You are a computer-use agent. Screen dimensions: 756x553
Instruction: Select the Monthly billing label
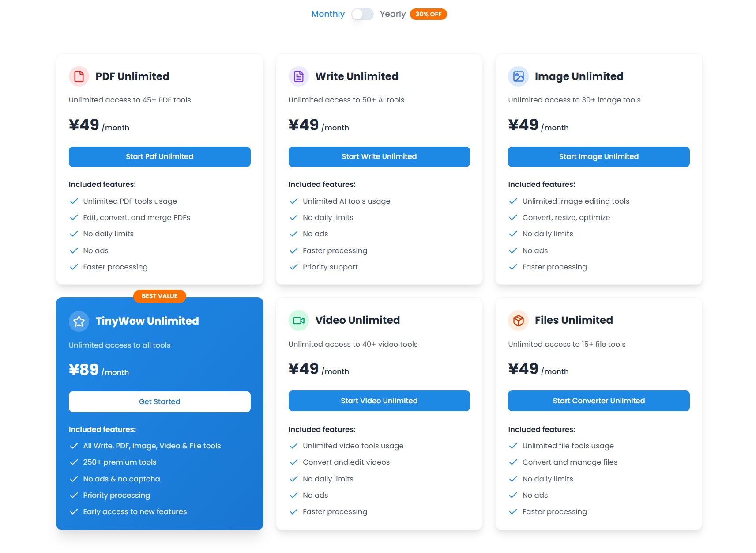tap(327, 14)
